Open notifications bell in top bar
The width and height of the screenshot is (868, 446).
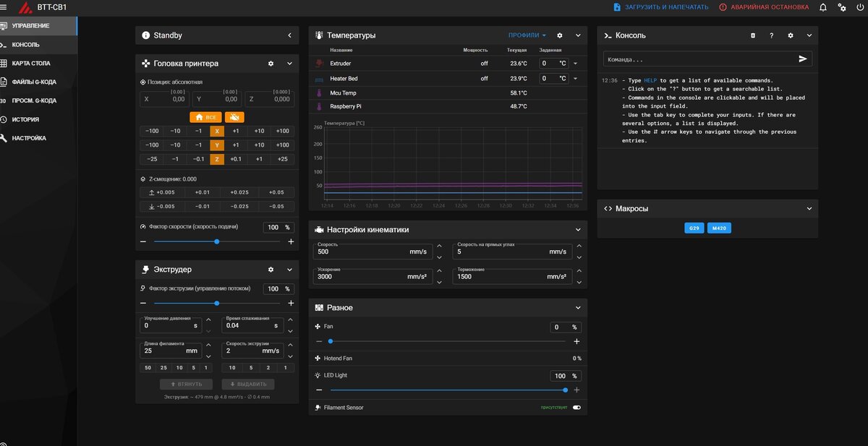coord(822,7)
